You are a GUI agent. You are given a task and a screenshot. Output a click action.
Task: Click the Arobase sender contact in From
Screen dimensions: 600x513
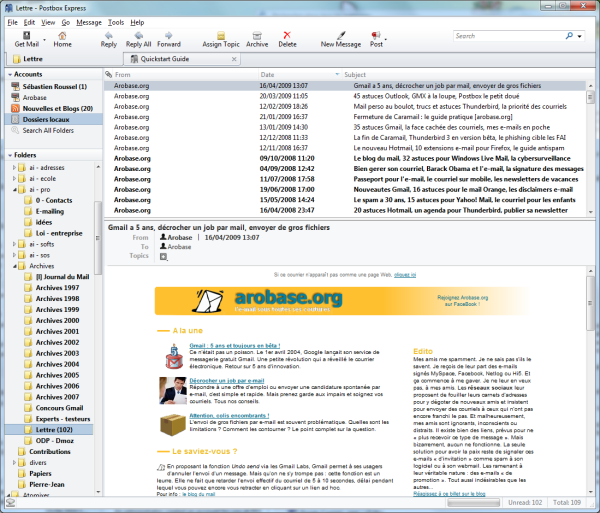tap(176, 238)
